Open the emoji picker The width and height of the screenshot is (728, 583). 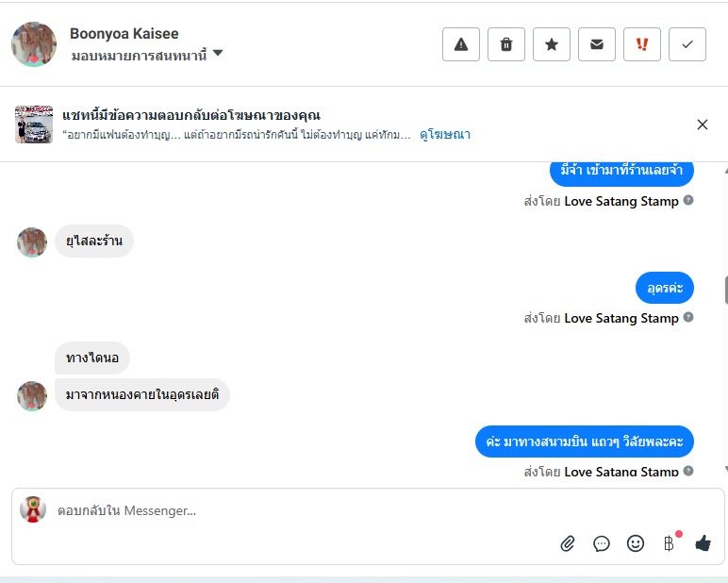(x=636, y=543)
